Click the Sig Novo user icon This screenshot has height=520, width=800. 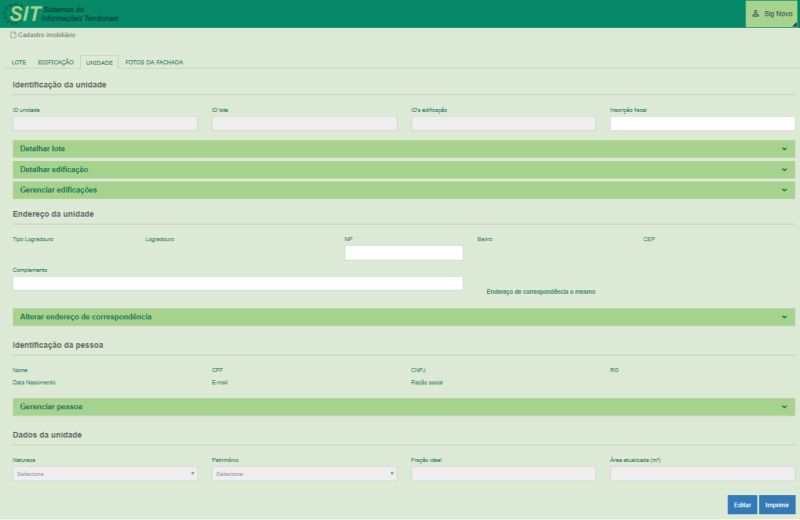pos(755,14)
